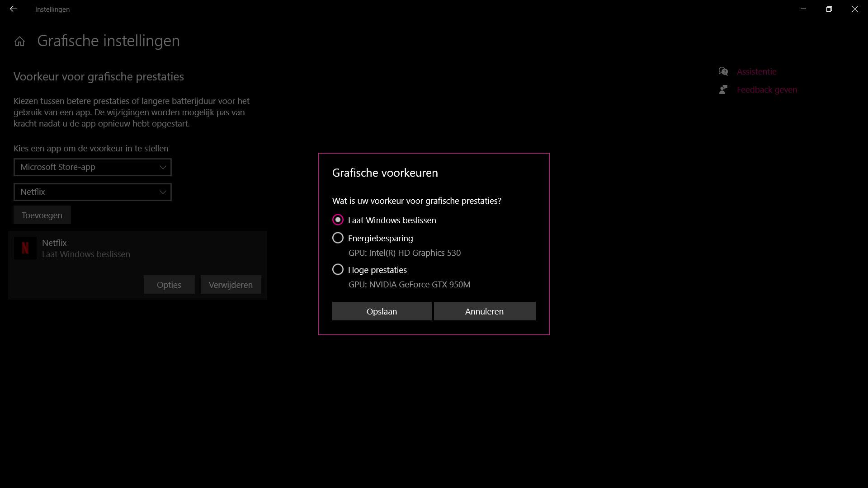Image resolution: width=868 pixels, height=488 pixels.
Task: Restore down the Instellingen window
Action: pos(829,9)
